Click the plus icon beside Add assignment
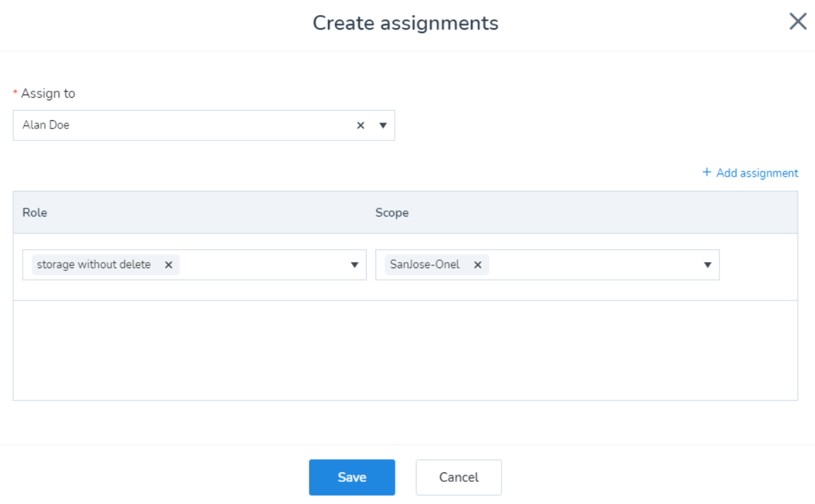This screenshot has width=815, height=504. [x=706, y=173]
